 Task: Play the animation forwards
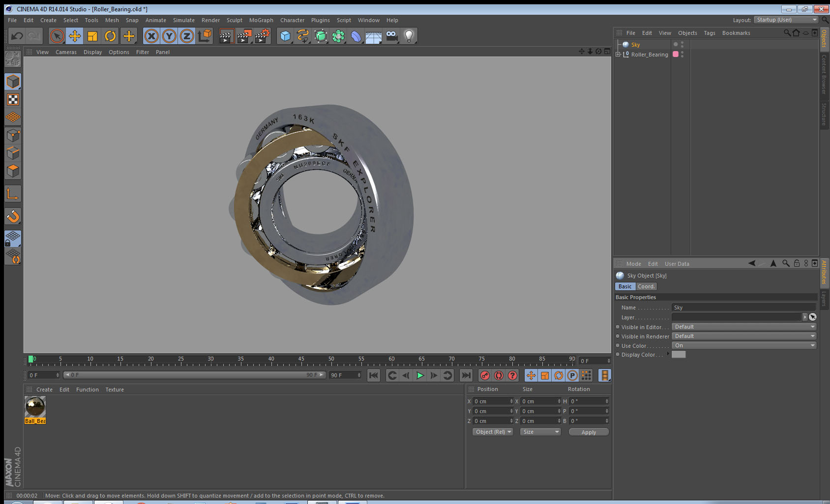click(420, 375)
